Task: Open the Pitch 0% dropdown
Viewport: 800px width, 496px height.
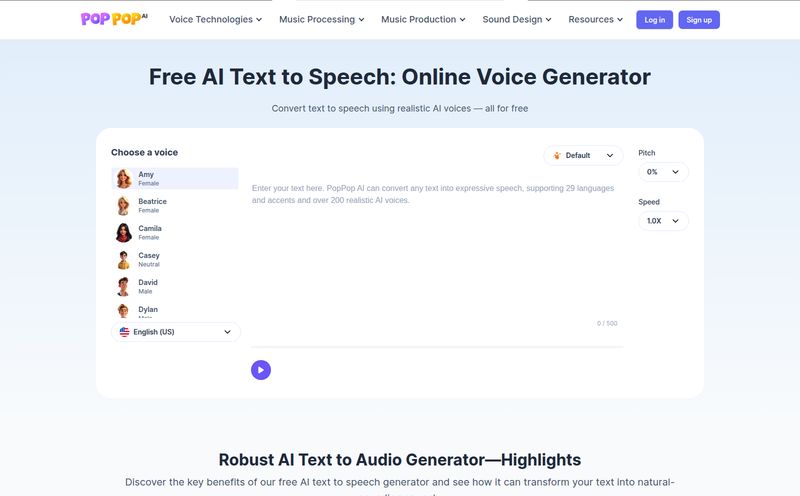Action: coord(663,172)
